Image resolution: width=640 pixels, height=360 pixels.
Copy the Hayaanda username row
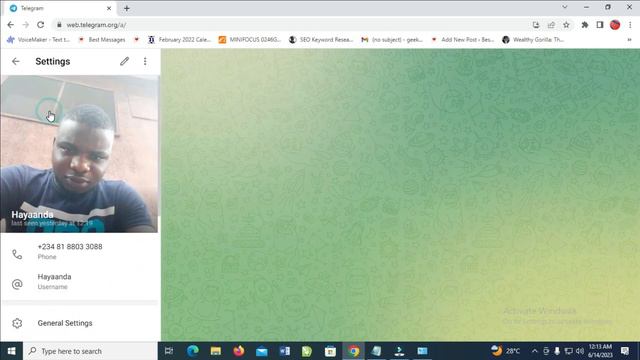point(80,282)
